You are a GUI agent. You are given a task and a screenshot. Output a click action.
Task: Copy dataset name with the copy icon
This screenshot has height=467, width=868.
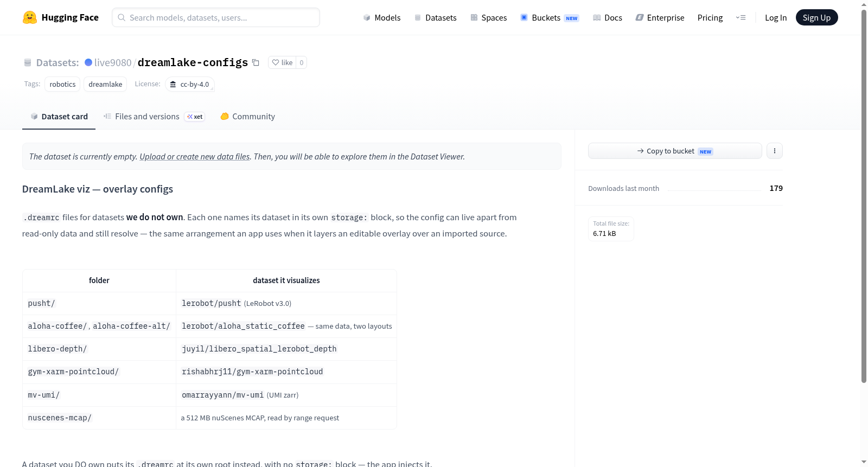(x=256, y=62)
